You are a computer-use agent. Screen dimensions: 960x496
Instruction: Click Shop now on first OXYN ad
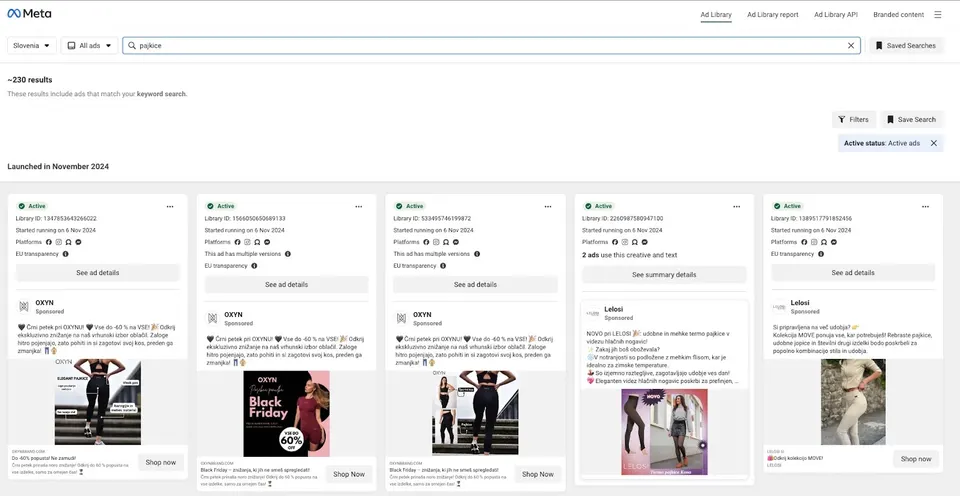tap(161, 462)
